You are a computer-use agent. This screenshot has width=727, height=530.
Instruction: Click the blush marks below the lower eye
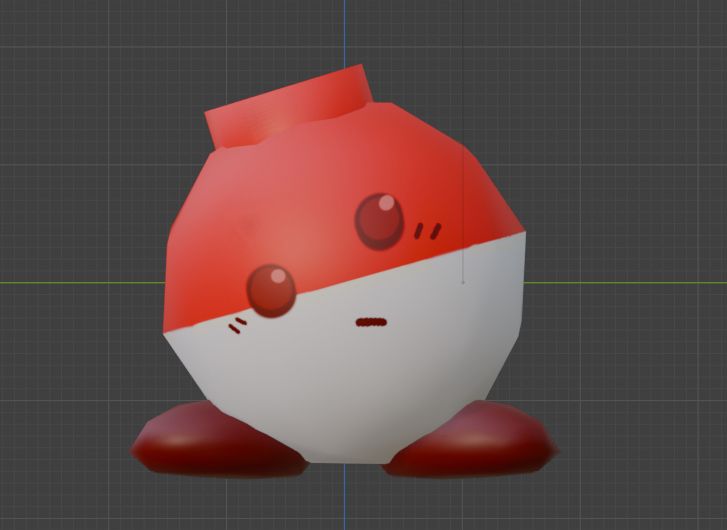click(x=238, y=326)
